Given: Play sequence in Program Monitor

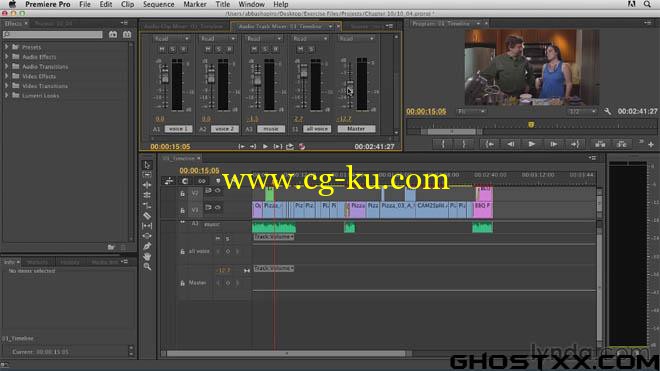Looking at the screenshot, I should click(x=532, y=144).
